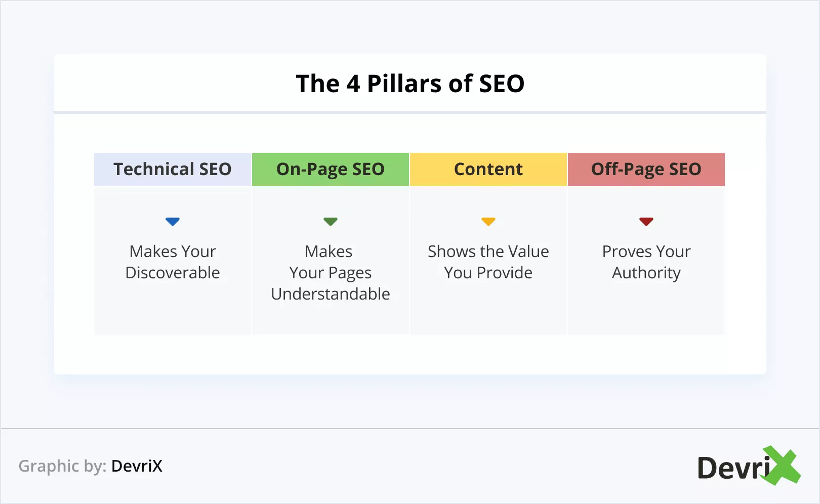
Task: Click 'Makes Your Pages Understandable' text
Action: point(331,273)
